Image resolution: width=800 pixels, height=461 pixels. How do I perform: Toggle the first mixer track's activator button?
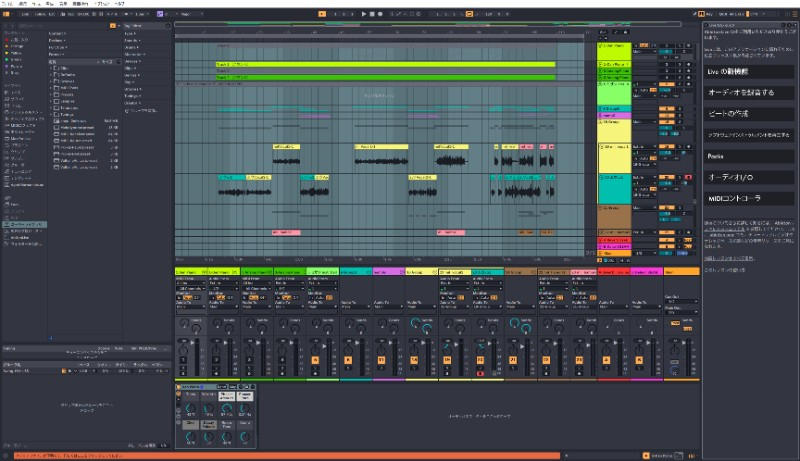point(184,358)
